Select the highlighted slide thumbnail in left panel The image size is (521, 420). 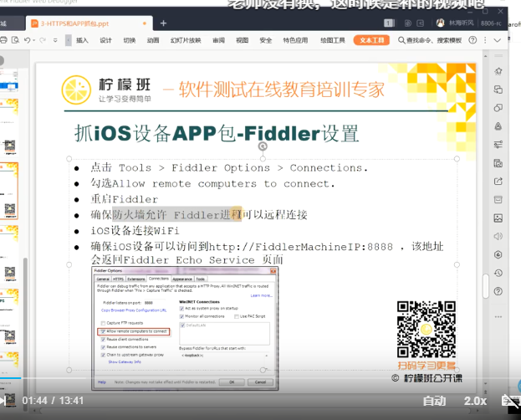point(9,191)
